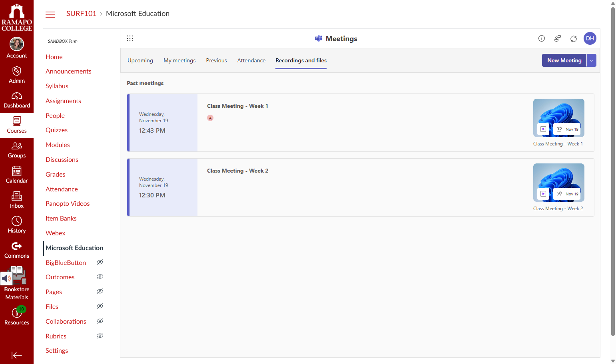
Task: Share the Week 1 recording
Action: click(559, 129)
